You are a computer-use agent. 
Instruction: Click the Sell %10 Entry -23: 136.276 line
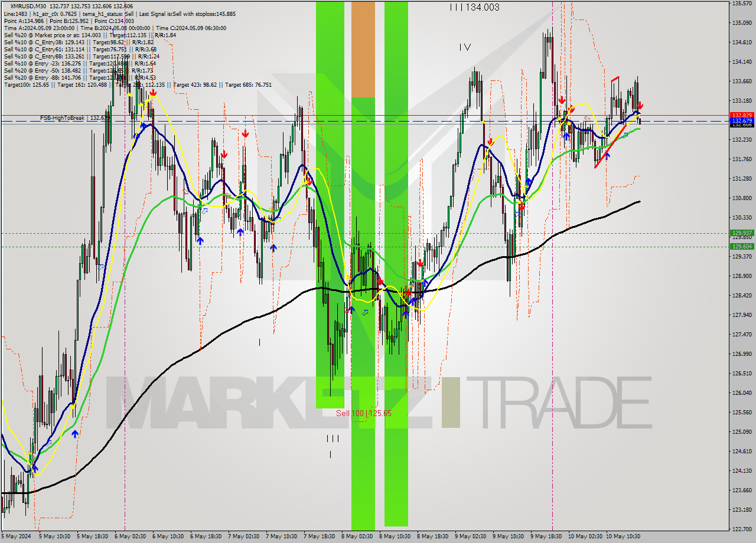point(80,63)
